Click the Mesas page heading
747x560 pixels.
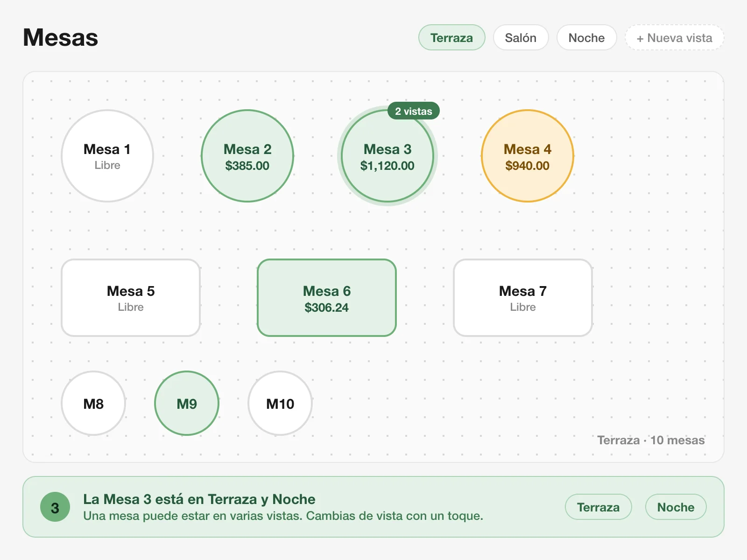[61, 37]
